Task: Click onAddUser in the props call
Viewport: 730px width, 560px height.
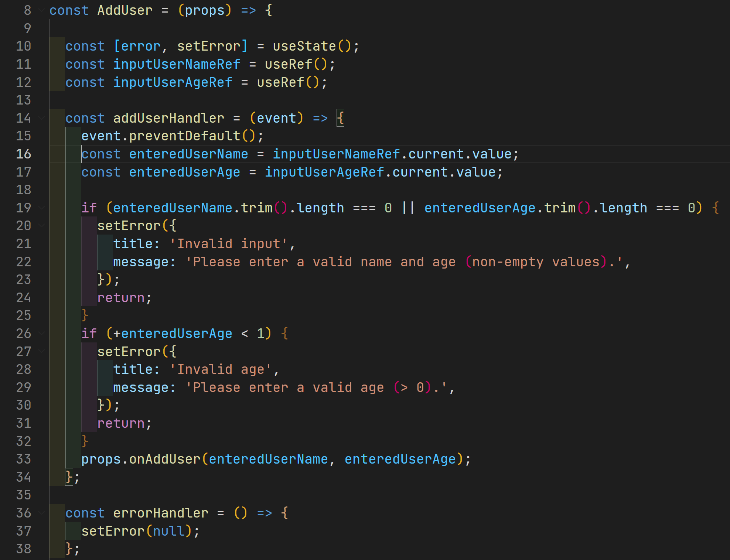Action: pyautogui.click(x=164, y=459)
